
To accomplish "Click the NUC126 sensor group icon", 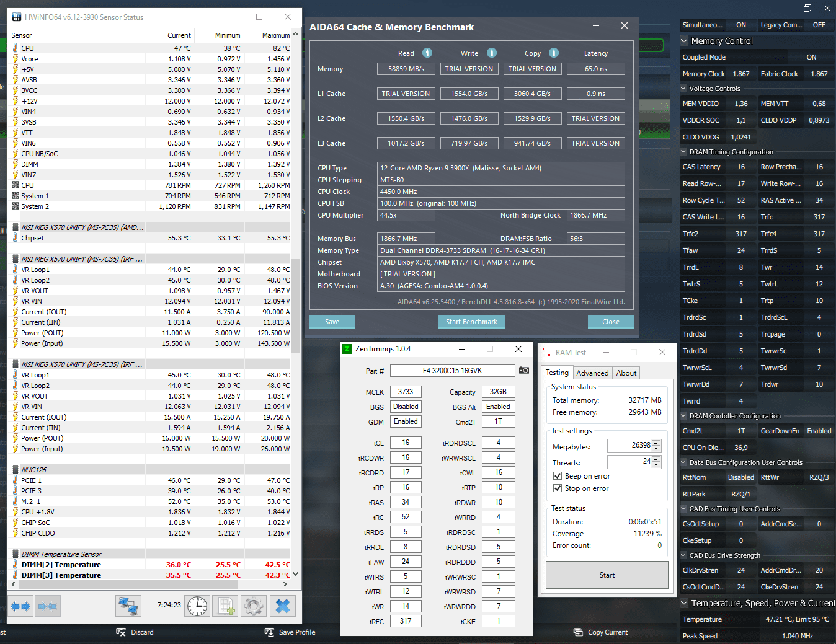I will (x=16, y=470).
